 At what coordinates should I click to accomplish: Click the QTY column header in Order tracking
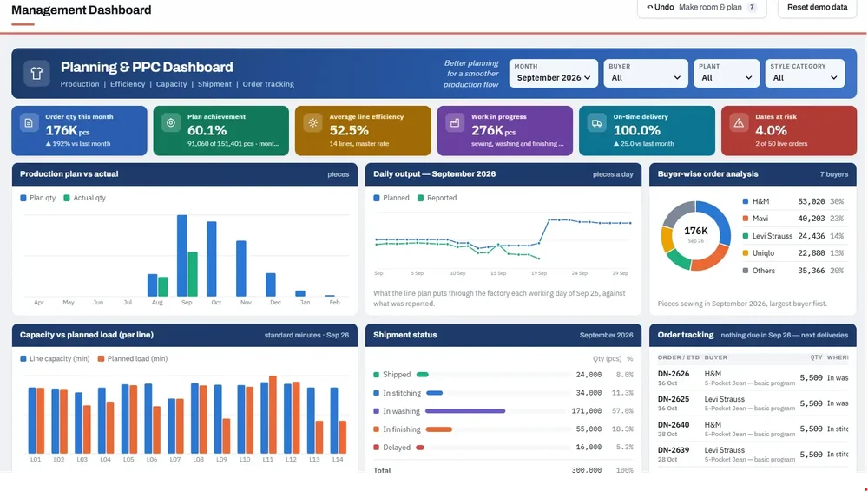816,357
